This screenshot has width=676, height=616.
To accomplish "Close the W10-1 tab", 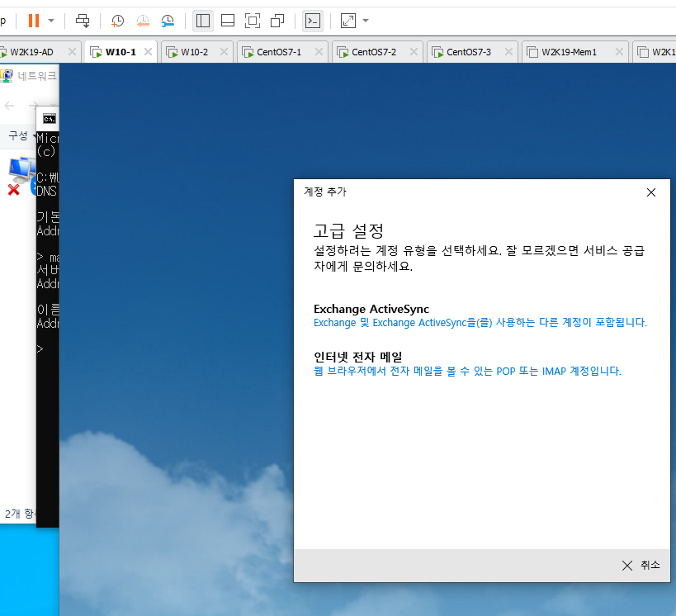I will (x=148, y=52).
